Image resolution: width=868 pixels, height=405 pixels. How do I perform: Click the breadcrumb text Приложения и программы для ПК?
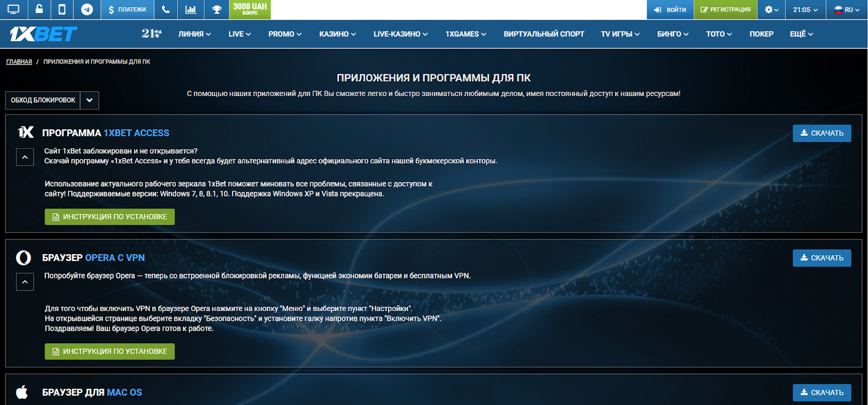(97, 62)
